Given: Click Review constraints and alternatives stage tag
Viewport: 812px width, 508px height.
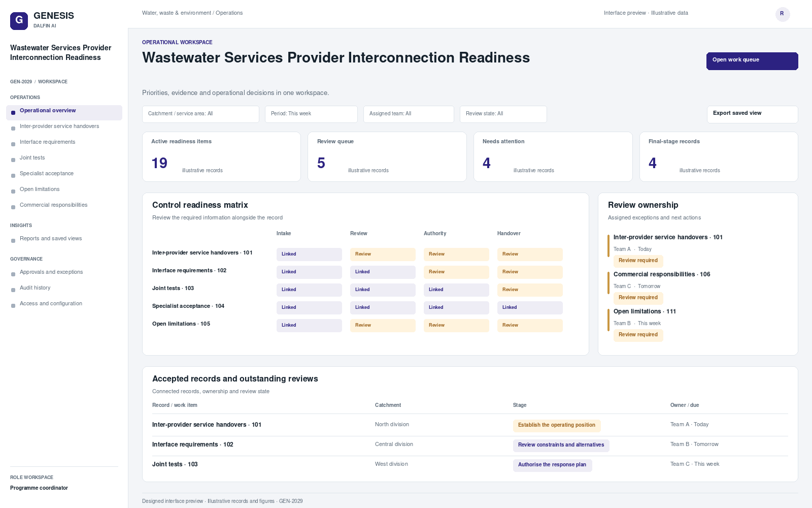Looking at the screenshot, I should pyautogui.click(x=561, y=445).
